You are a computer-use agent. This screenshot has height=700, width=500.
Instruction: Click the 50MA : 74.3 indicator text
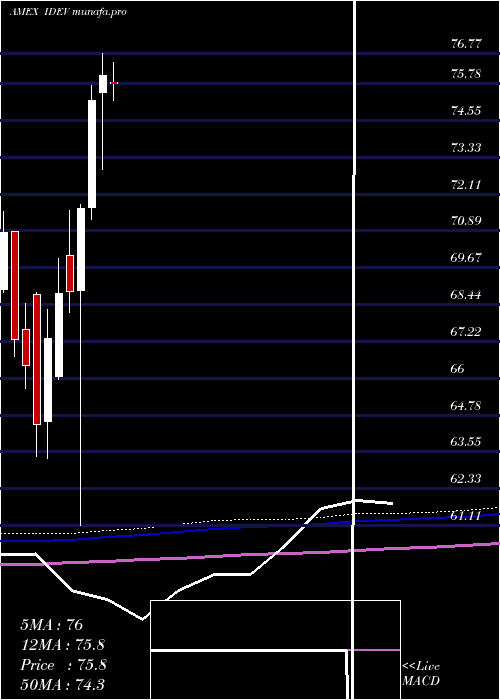coord(63,684)
